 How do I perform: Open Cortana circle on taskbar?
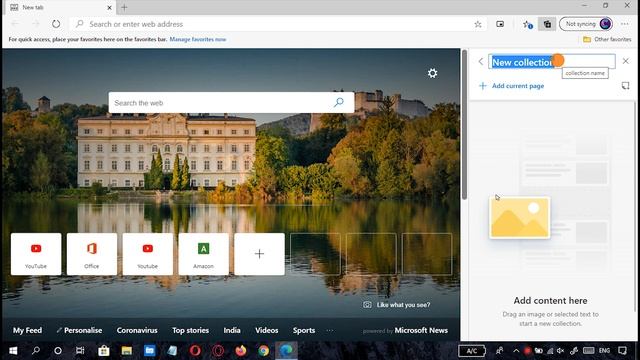click(x=58, y=351)
